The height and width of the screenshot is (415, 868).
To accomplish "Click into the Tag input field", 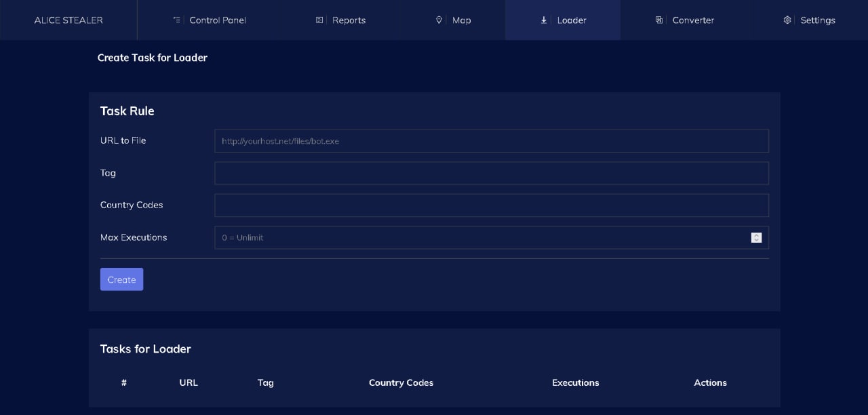I will click(x=492, y=173).
